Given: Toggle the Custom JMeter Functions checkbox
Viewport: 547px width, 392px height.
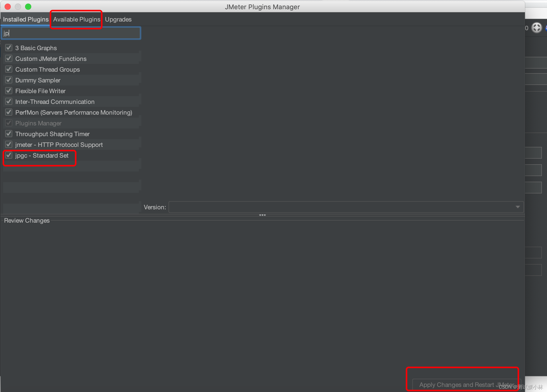Looking at the screenshot, I should pyautogui.click(x=9, y=59).
